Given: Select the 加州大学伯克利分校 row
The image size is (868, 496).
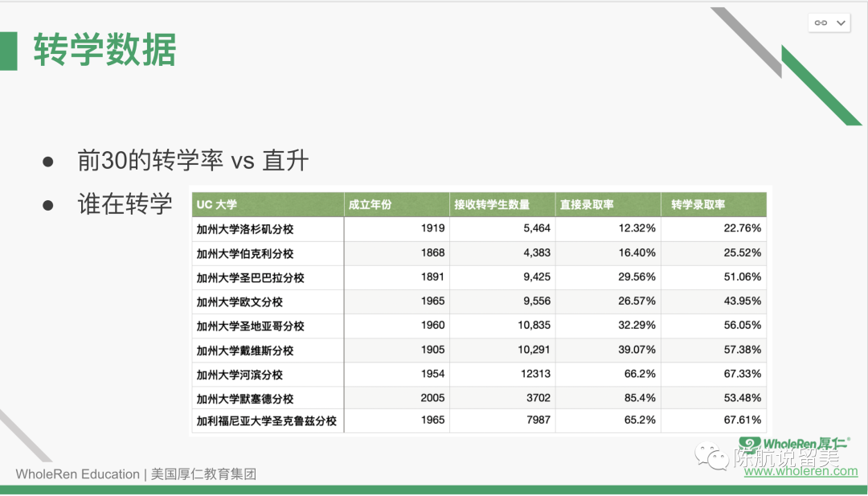Looking at the screenshot, I should [245, 254].
